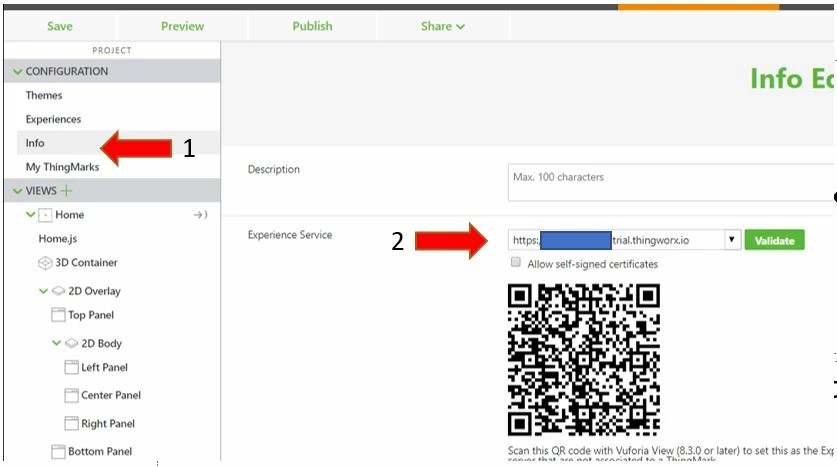The width and height of the screenshot is (837, 467).
Task: Click the Center Panel icon
Action: [71, 395]
